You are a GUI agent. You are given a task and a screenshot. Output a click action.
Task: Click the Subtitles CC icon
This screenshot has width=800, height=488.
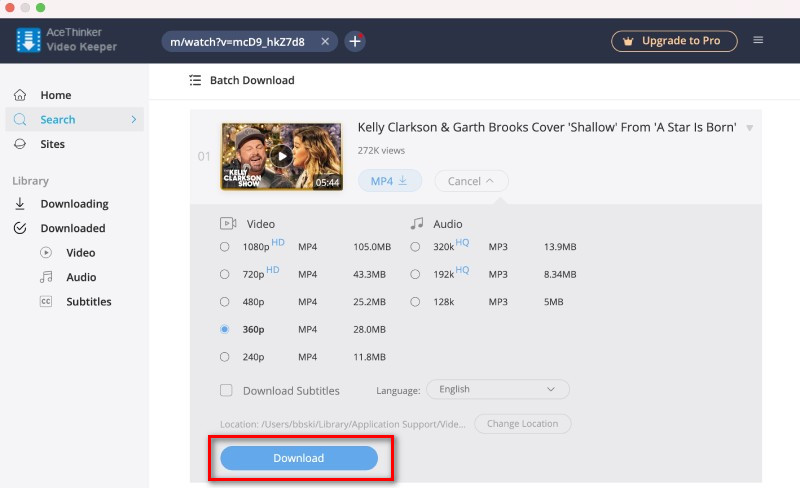click(x=46, y=301)
